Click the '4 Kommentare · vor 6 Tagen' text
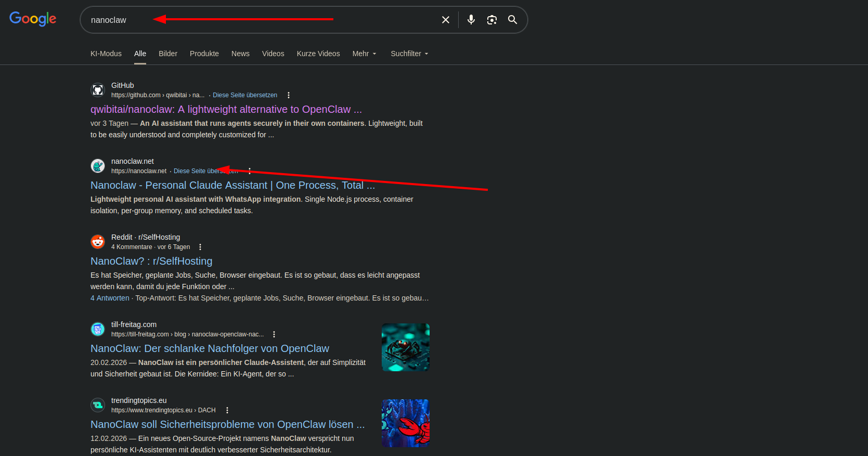This screenshot has width=868, height=456. pos(151,247)
